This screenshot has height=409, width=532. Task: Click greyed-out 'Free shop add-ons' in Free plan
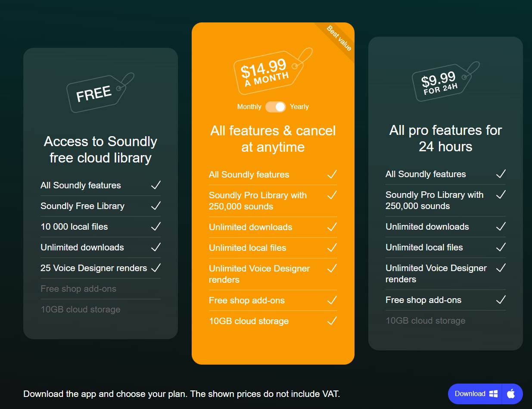[78, 289]
